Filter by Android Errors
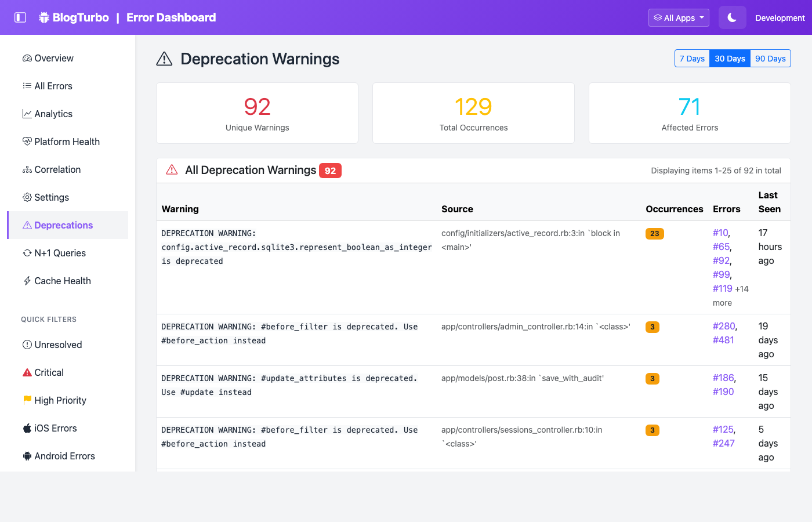 [x=64, y=456]
